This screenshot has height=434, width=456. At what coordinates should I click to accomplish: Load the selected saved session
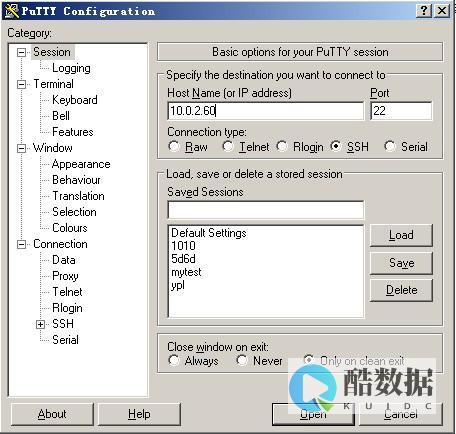point(401,235)
